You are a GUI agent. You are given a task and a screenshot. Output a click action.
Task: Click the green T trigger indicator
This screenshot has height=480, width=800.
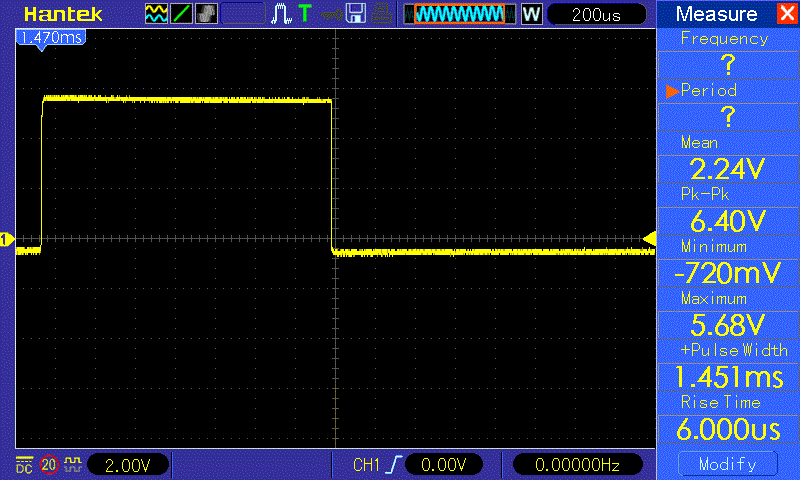point(304,14)
